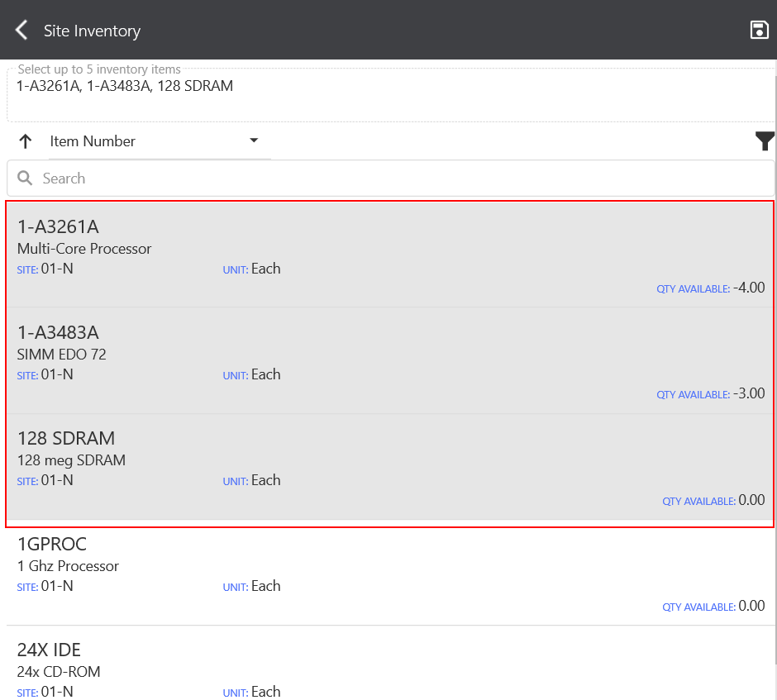The width and height of the screenshot is (777, 700).
Task: Focus the Search text field
Action: 397,179
